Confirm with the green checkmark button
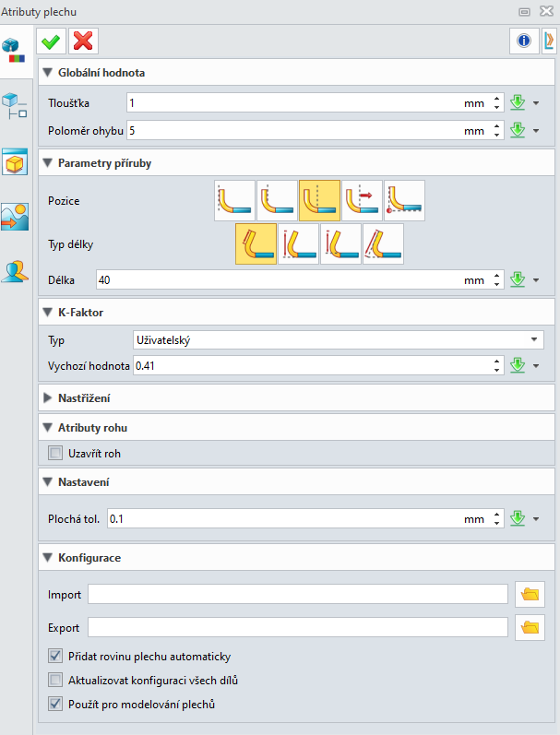 click(x=51, y=41)
